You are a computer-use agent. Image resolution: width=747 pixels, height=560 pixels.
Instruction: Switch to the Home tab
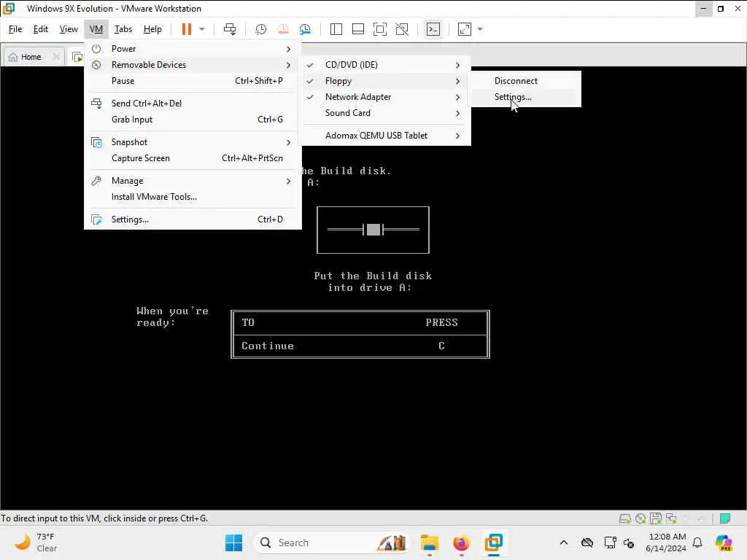(31, 57)
